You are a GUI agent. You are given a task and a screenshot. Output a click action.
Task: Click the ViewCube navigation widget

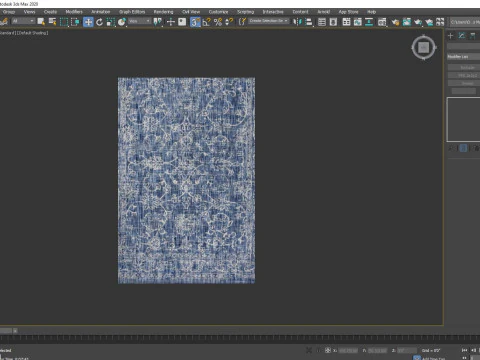[423, 48]
